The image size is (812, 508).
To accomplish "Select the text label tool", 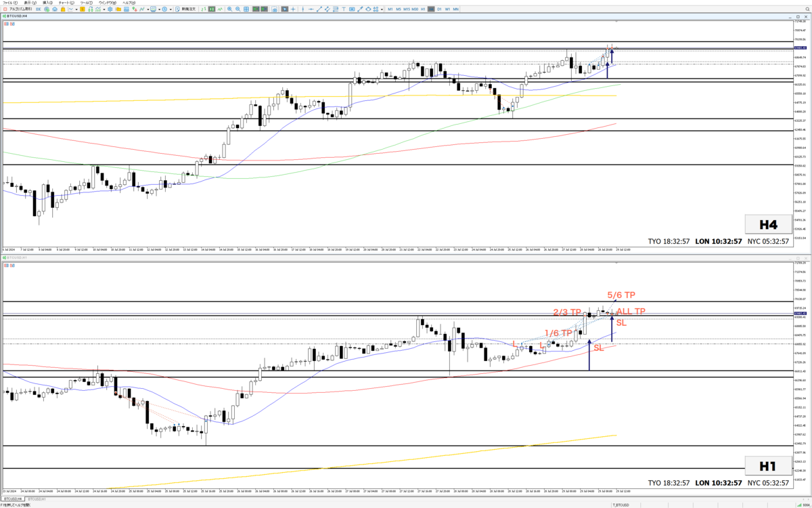I will click(x=352, y=9).
